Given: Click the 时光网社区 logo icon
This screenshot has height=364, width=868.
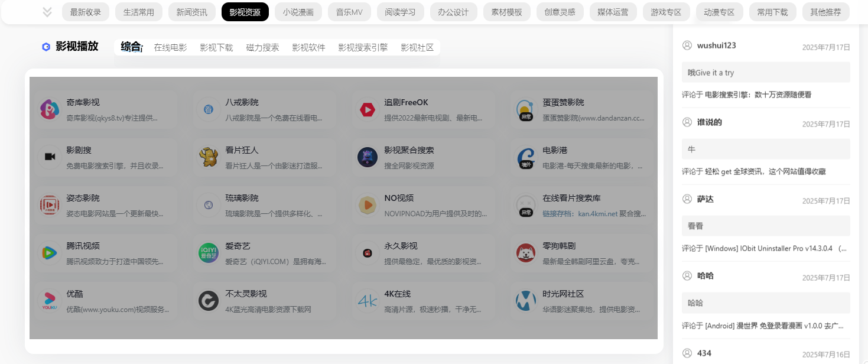Looking at the screenshot, I should point(525,301).
